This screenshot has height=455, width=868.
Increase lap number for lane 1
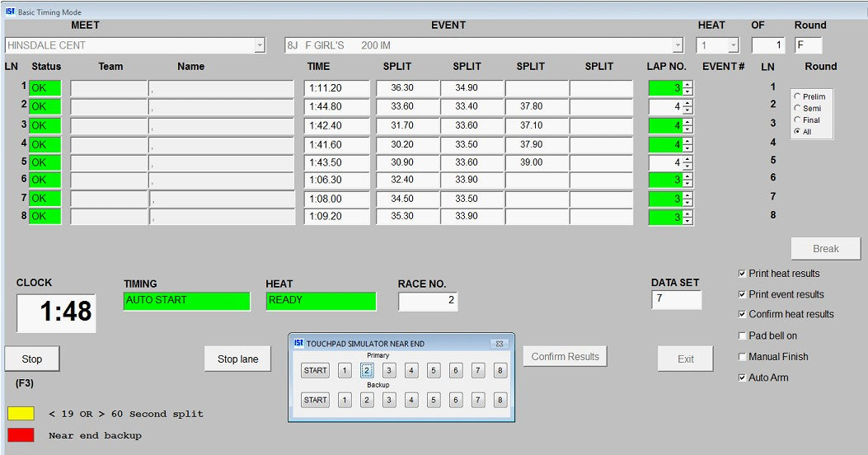(688, 85)
